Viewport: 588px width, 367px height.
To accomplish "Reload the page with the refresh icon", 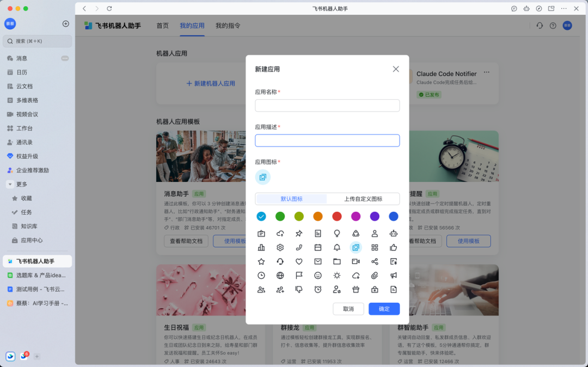I will pos(109,8).
